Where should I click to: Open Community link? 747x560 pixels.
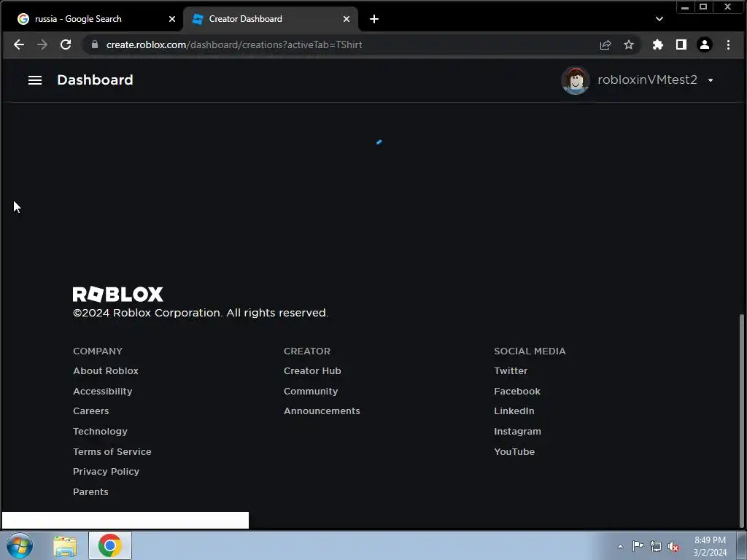coord(311,392)
